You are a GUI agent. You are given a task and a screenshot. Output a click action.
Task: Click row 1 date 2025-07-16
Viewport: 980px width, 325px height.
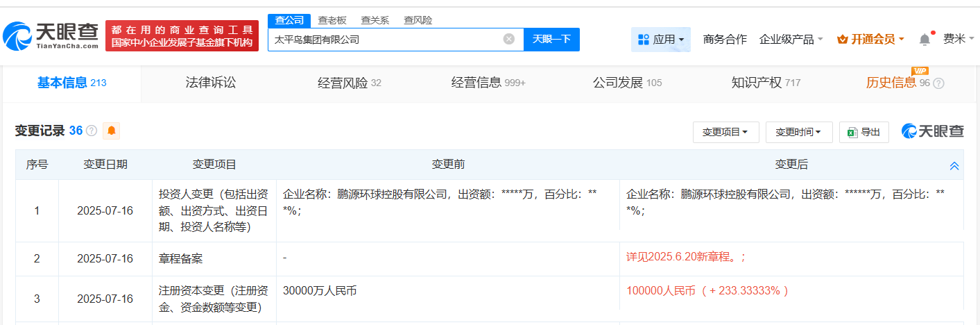point(105,210)
